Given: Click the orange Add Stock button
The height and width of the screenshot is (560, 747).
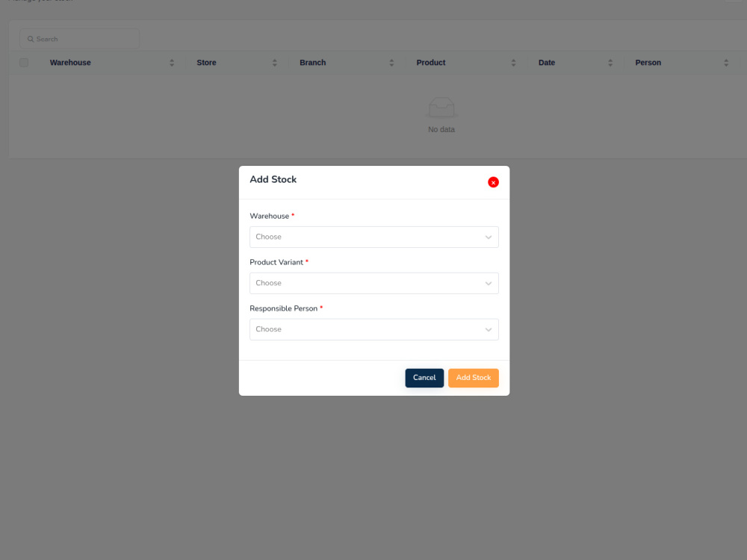Looking at the screenshot, I should pos(474,378).
